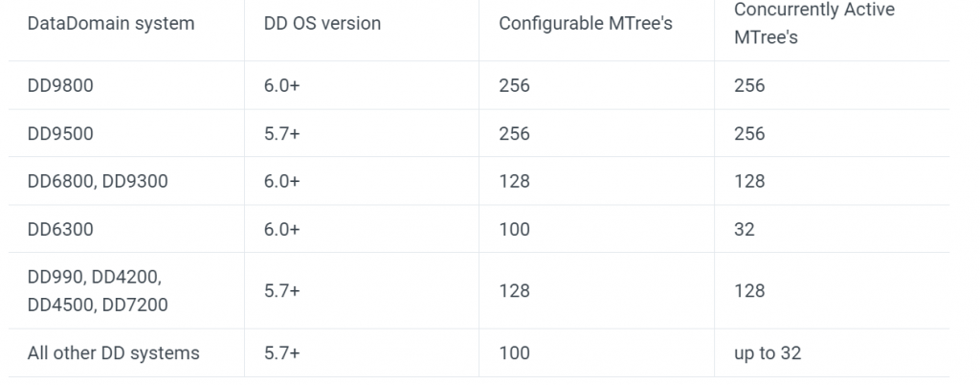Screen dimensions: 980x385
Task: Select the DD9500 cell
Action: coord(60,133)
